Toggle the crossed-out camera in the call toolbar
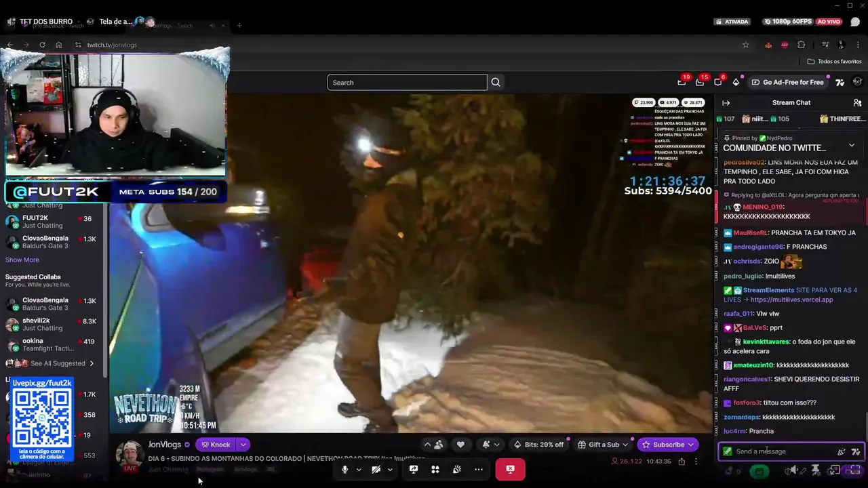Viewport: 868px width, 488px height. 376,469
